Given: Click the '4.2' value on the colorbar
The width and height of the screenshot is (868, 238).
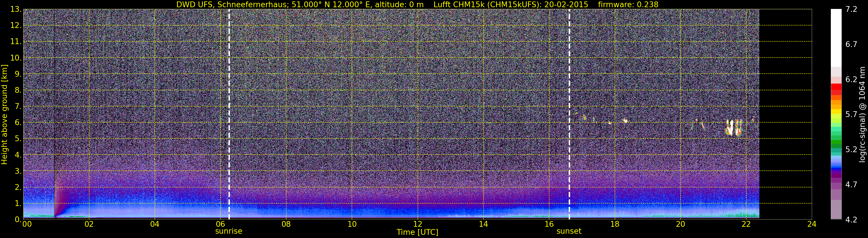Looking at the screenshot, I should click(851, 220).
